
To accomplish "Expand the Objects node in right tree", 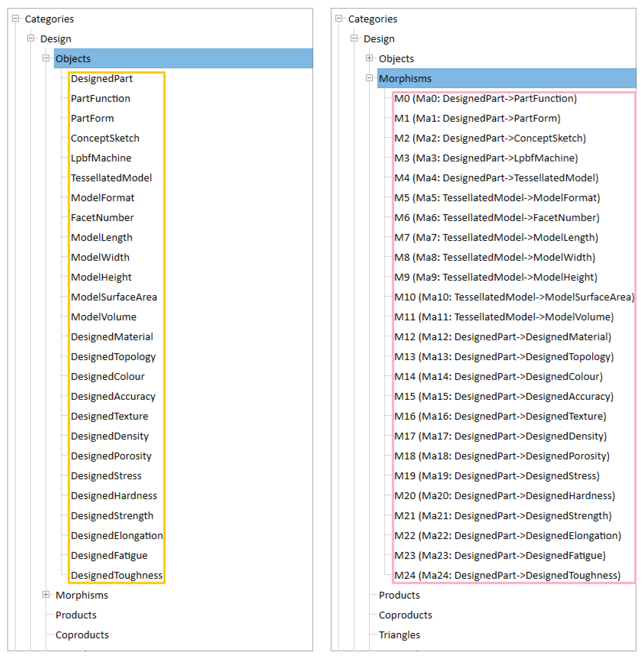I will [369, 58].
